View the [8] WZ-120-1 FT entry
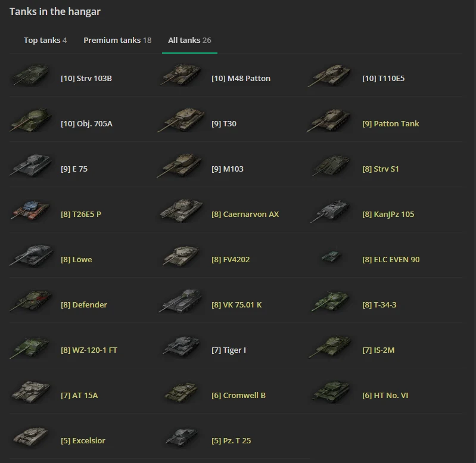Screen dimensions: 476x463 89,350
